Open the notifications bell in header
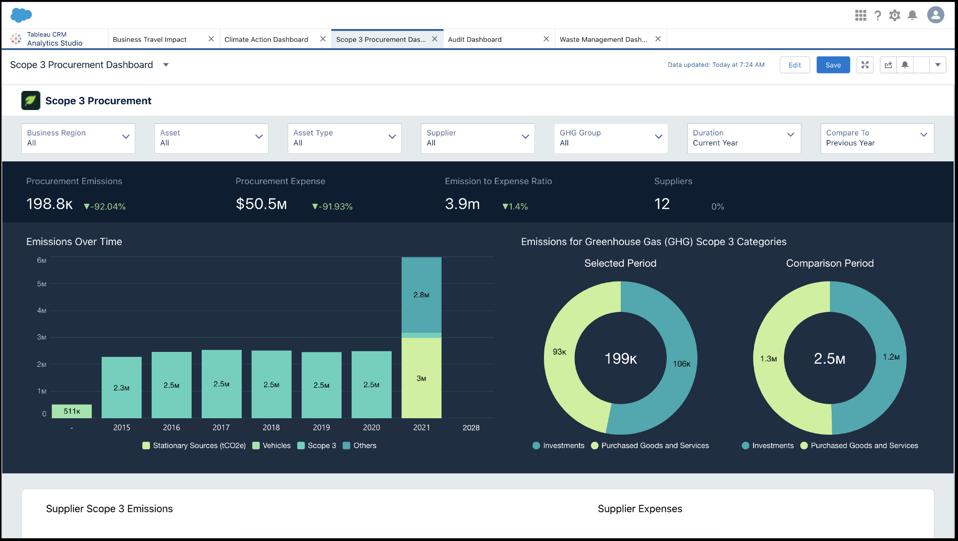 912,15
